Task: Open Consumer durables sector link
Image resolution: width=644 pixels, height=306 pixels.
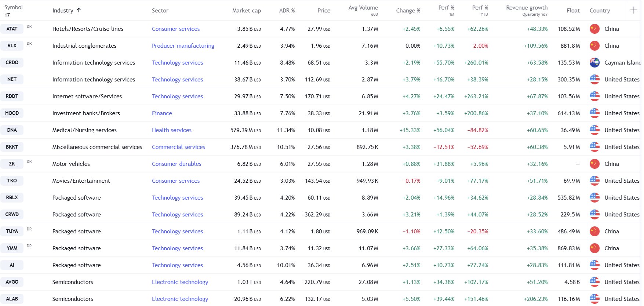Action: tap(177, 164)
